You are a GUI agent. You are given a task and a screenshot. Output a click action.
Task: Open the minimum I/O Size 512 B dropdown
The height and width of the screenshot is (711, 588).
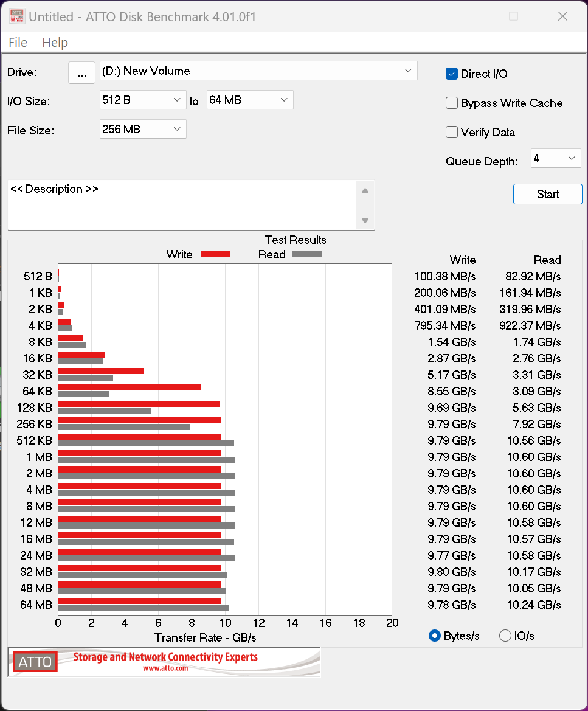(143, 100)
